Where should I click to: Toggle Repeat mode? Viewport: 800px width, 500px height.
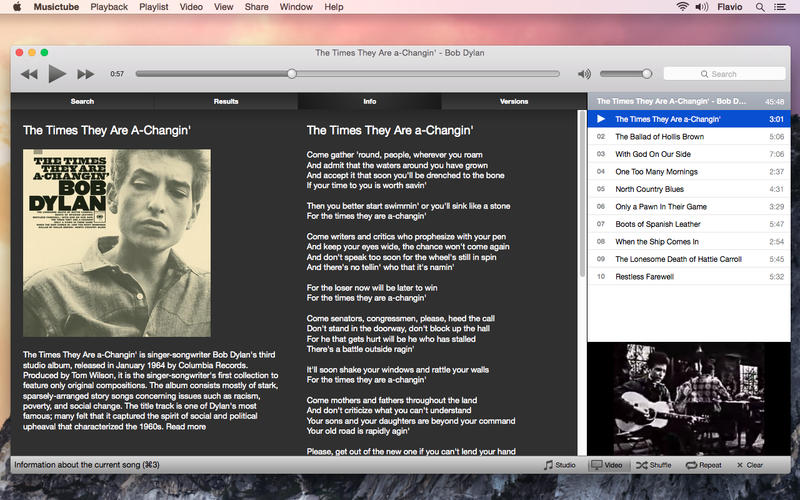coord(704,465)
